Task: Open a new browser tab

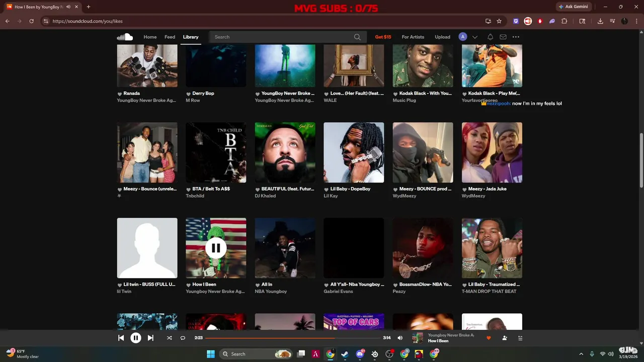Action: click(x=89, y=7)
